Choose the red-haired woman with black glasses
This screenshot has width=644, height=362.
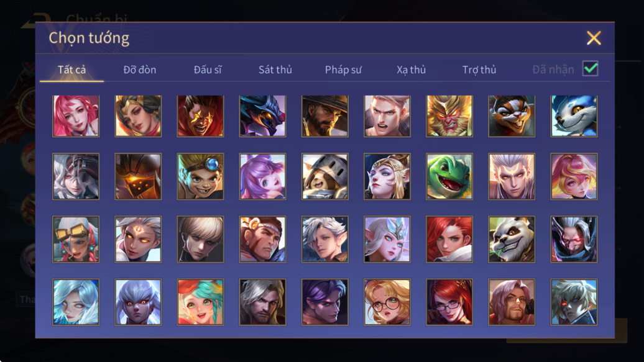(x=449, y=302)
